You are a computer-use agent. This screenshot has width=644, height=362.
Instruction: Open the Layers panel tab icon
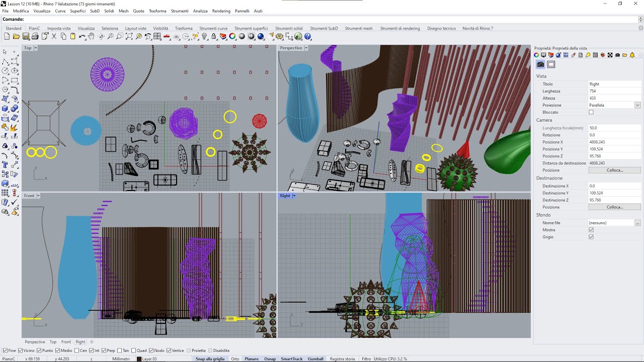[551, 55]
